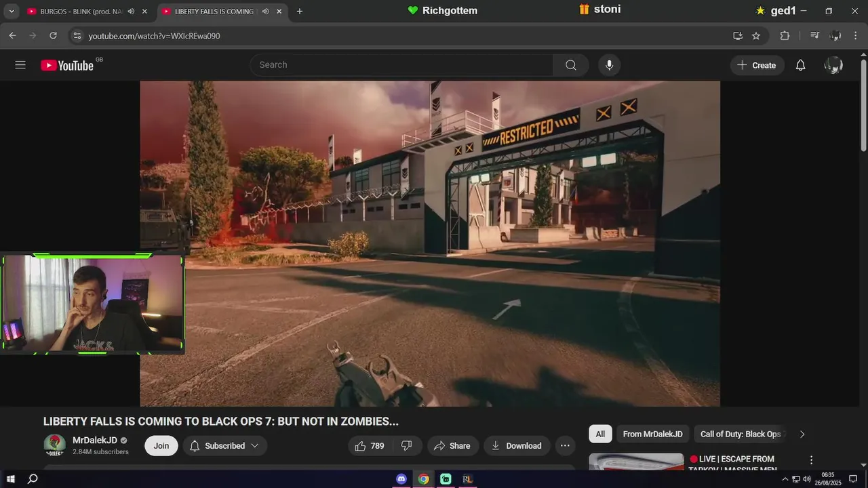868x488 pixels.
Task: Open volume control in system tray
Action: 807,479
